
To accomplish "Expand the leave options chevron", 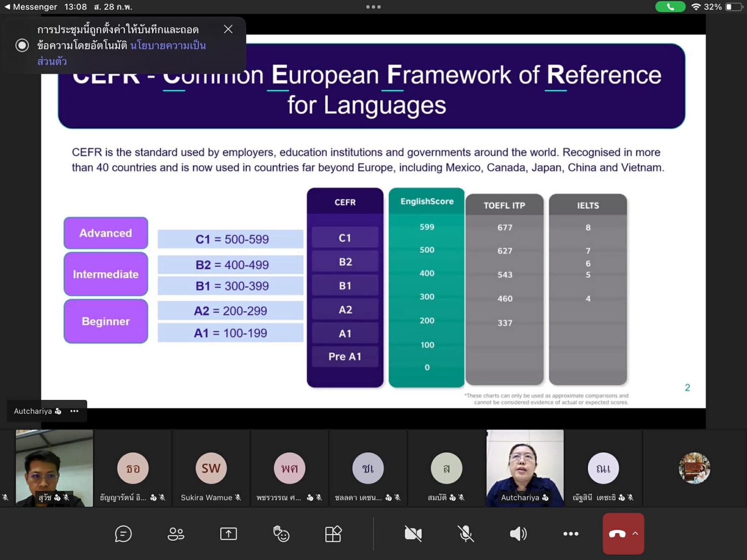I will [x=635, y=534].
